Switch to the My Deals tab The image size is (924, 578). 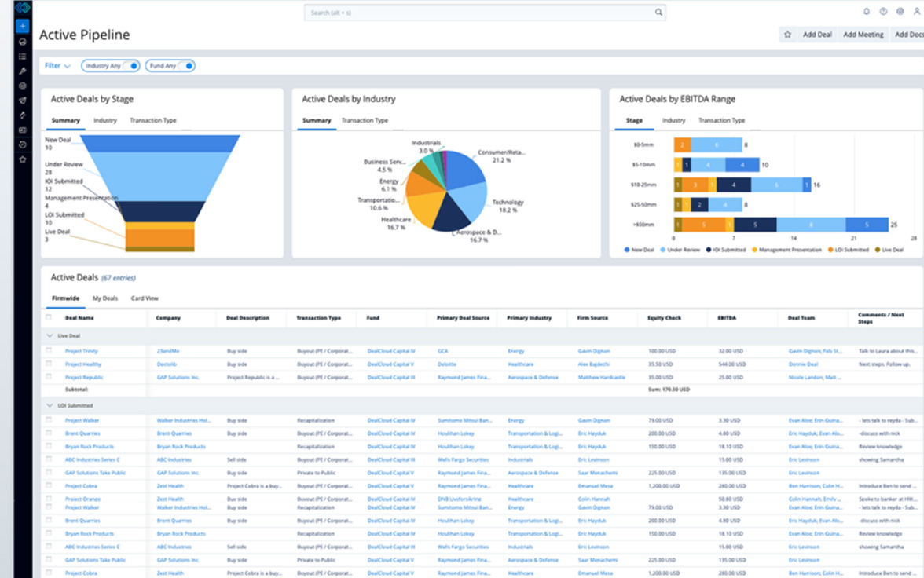tap(105, 298)
